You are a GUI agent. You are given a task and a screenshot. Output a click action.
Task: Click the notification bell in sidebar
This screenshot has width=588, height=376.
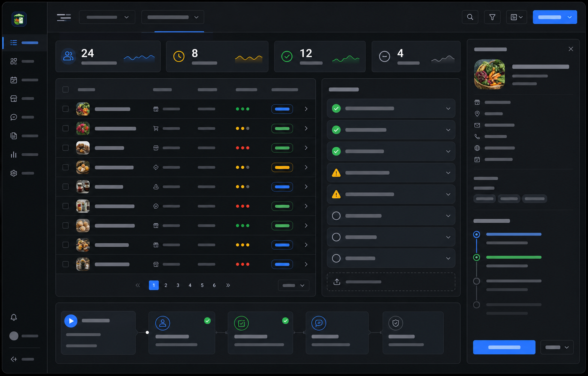(x=14, y=317)
